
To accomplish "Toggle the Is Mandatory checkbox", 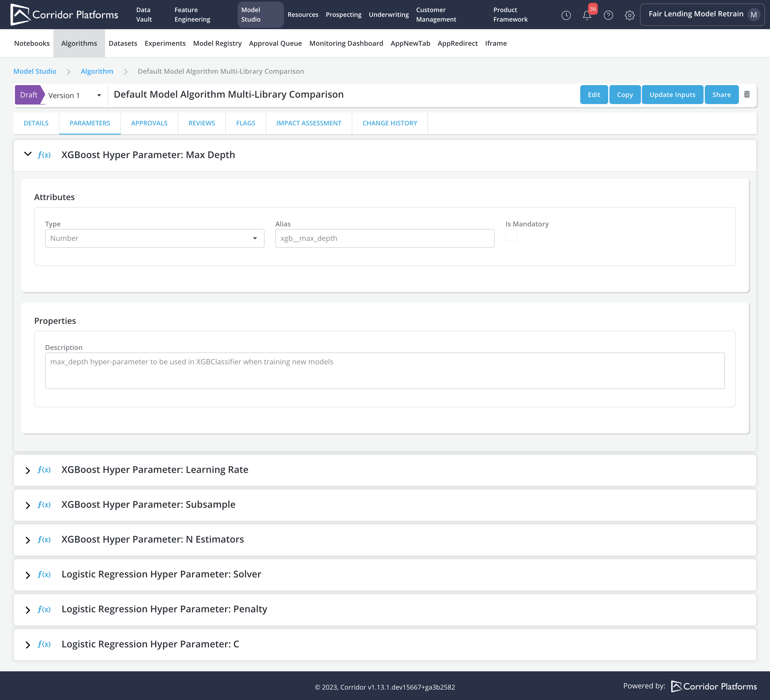I will (511, 235).
